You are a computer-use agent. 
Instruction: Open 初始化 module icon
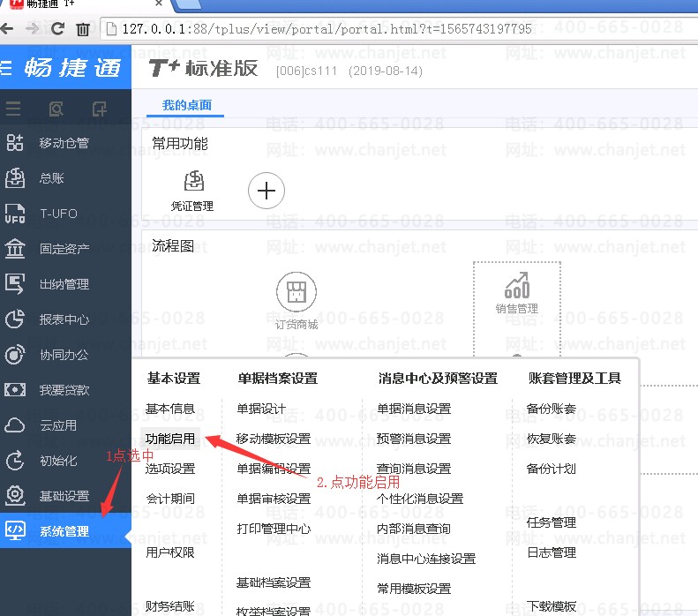(15, 460)
